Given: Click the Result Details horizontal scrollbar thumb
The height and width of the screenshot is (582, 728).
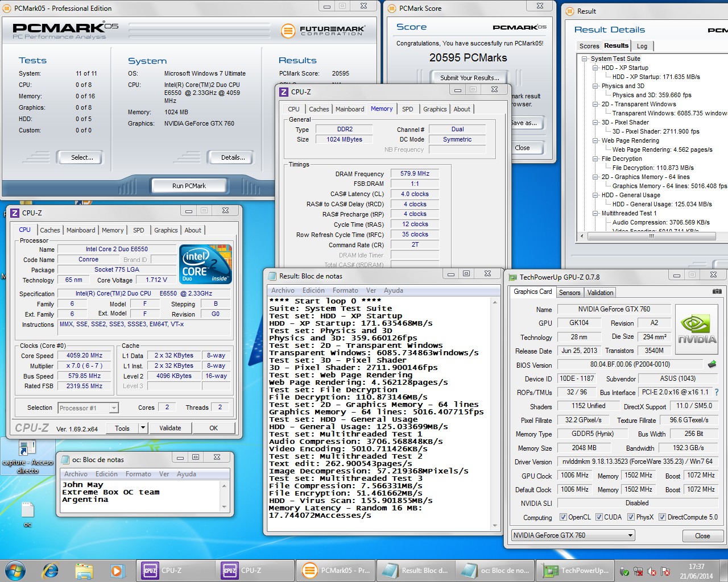Looking at the screenshot, I should [651, 236].
